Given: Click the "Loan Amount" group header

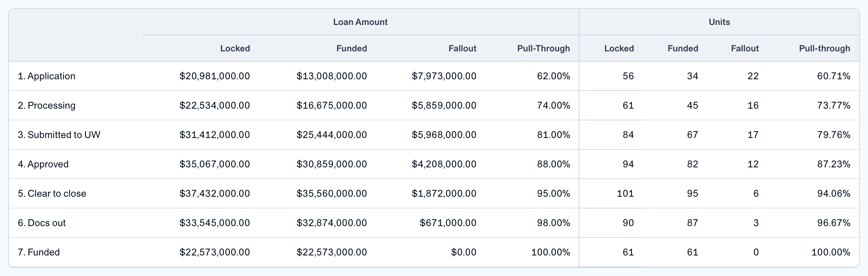Looking at the screenshot, I should (x=360, y=22).
